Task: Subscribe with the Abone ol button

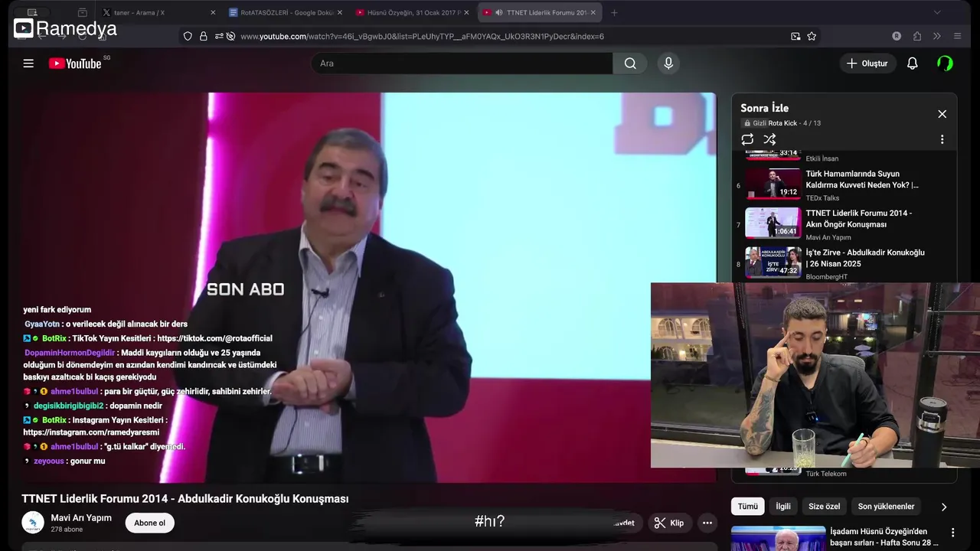Action: [149, 523]
